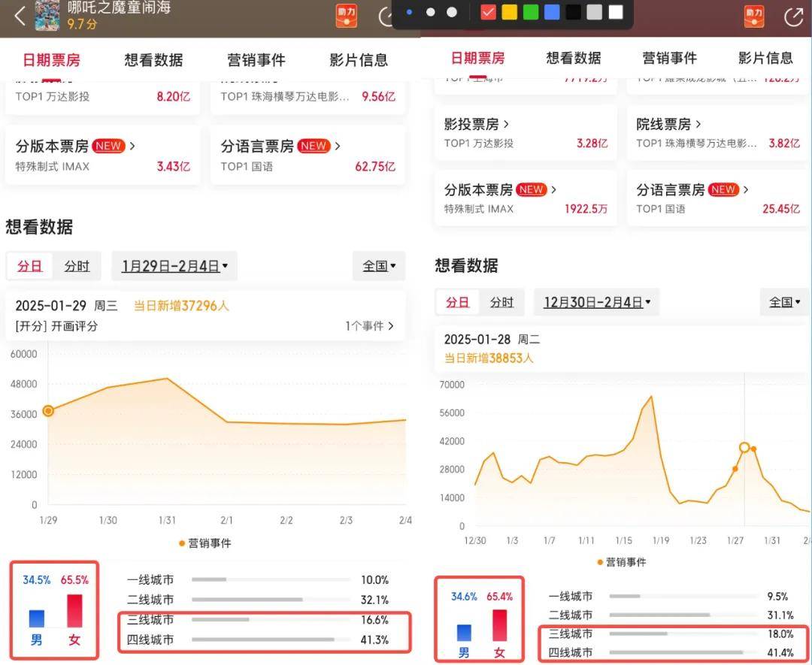Click NEW badge on right 分版本票房 card
Image resolution: width=812 pixels, height=665 pixels.
click(532, 190)
